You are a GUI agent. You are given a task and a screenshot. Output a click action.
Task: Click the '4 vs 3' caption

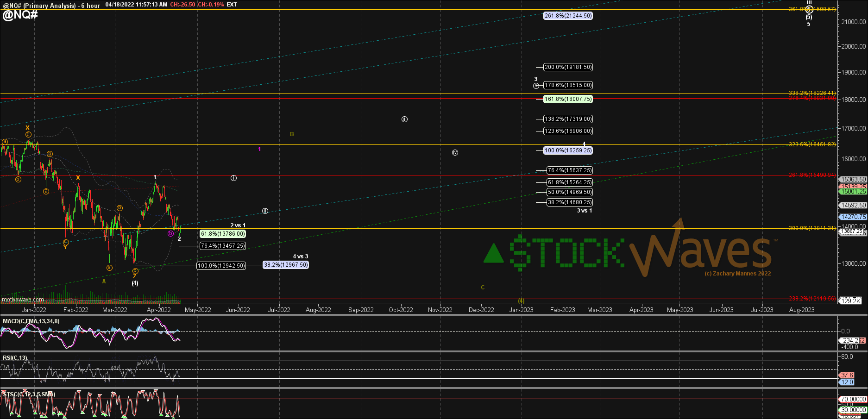tap(301, 256)
